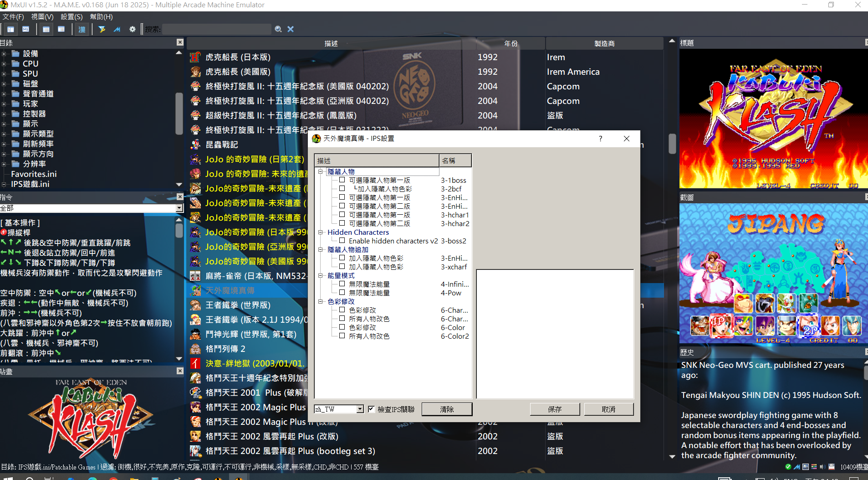Viewport: 868px width, 480px height.
Task: Select Favorites.ini in folder tree
Action: pyautogui.click(x=34, y=174)
